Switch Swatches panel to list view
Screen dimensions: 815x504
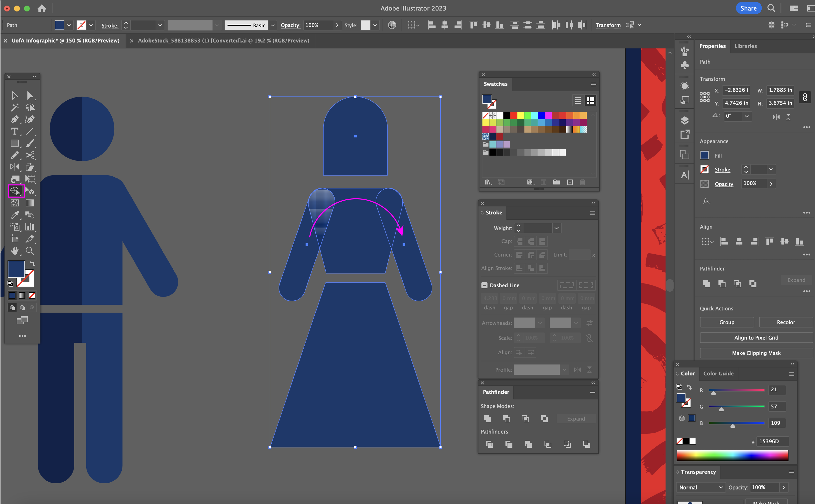tap(578, 100)
